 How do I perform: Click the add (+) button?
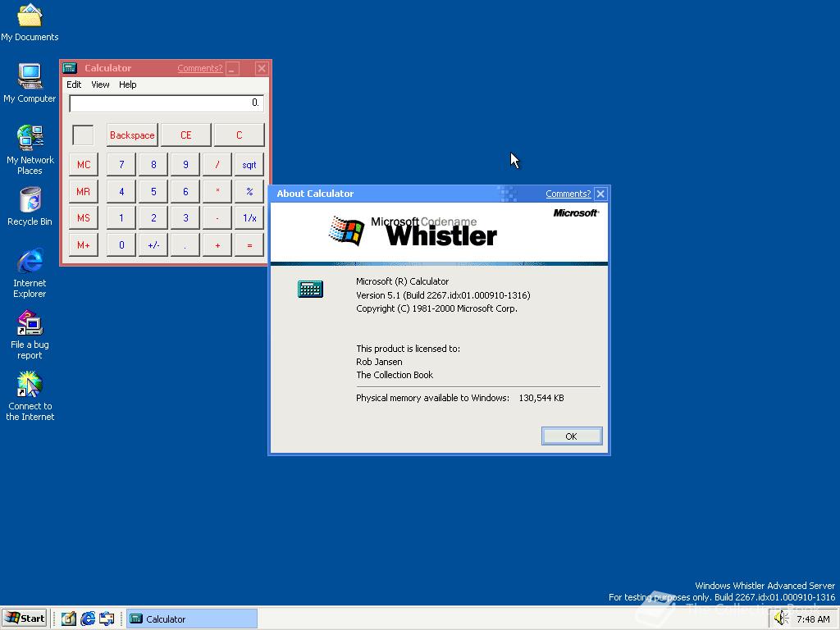point(217,245)
